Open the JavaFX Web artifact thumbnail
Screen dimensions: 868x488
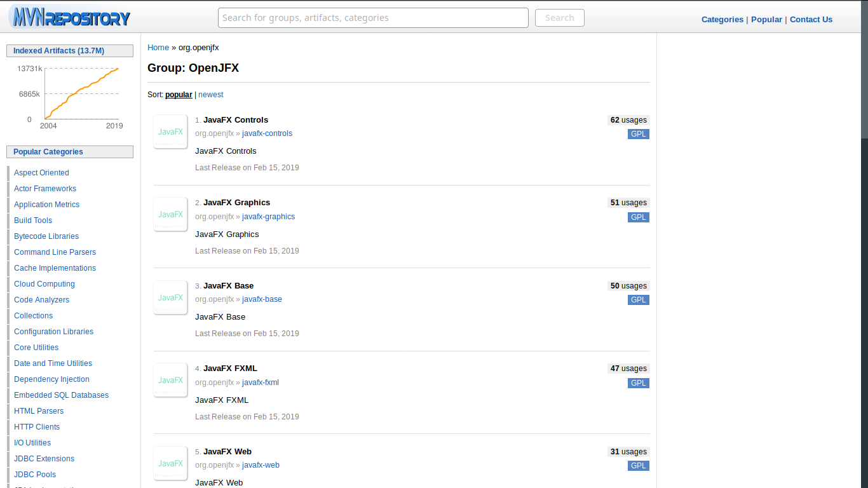point(170,463)
